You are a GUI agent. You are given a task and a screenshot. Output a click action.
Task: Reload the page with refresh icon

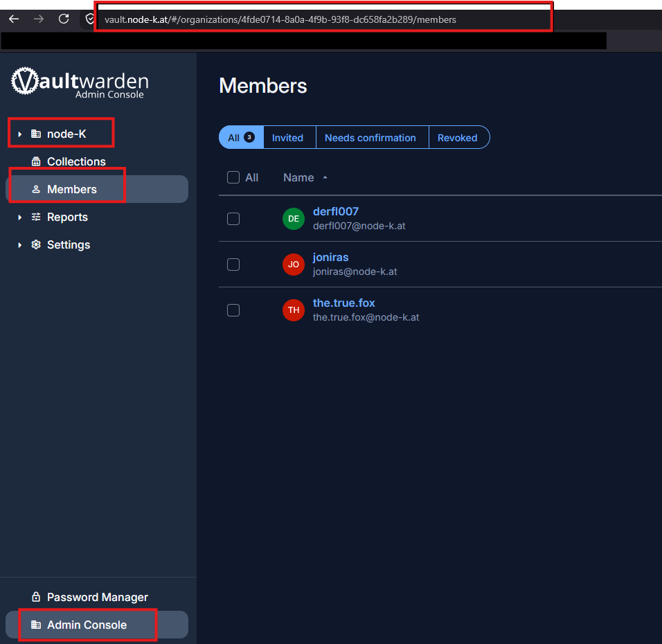pos(64,19)
